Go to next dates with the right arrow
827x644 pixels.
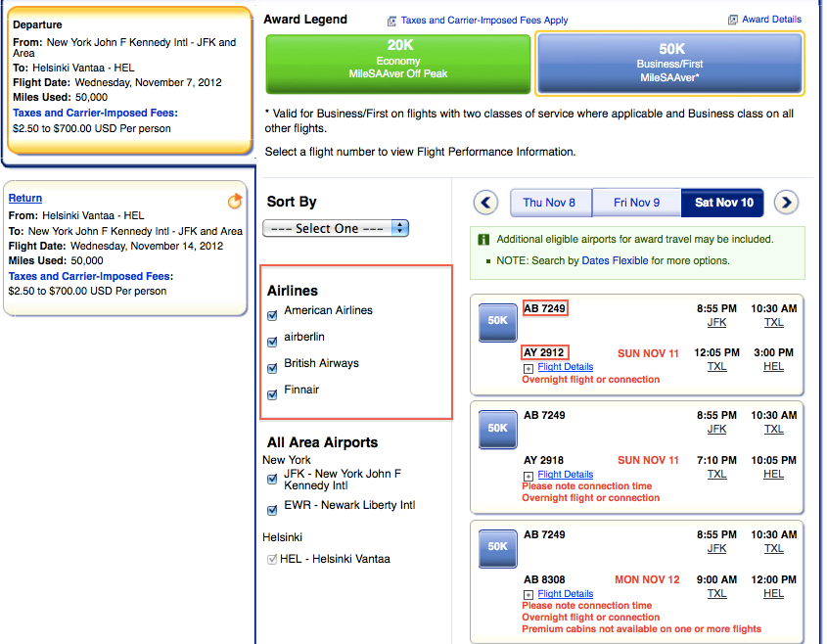786,203
